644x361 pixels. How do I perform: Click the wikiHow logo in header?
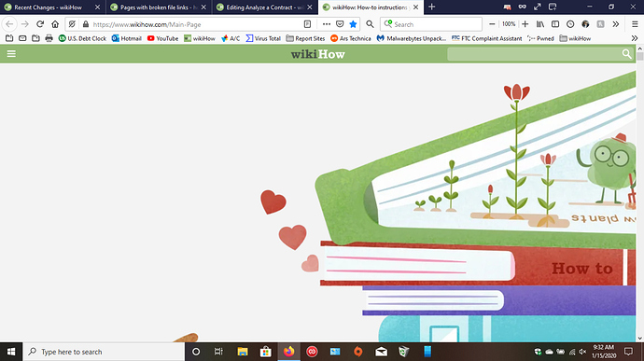318,54
